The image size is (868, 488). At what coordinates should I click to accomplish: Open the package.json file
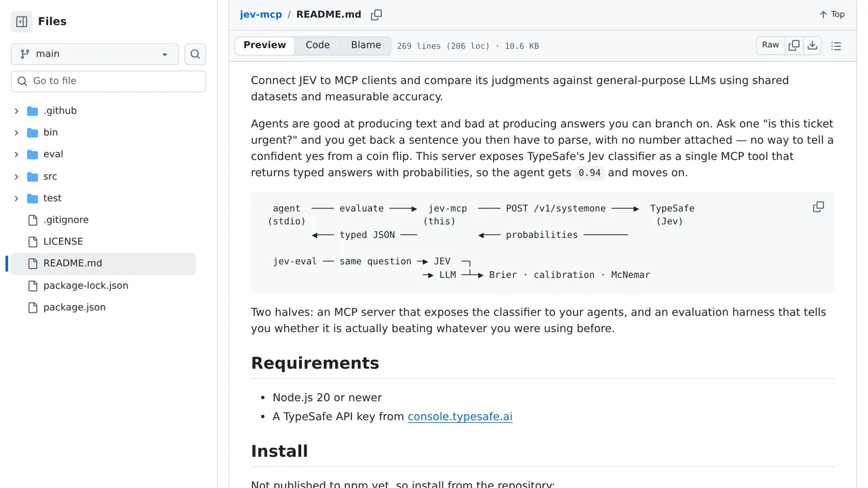(75, 308)
